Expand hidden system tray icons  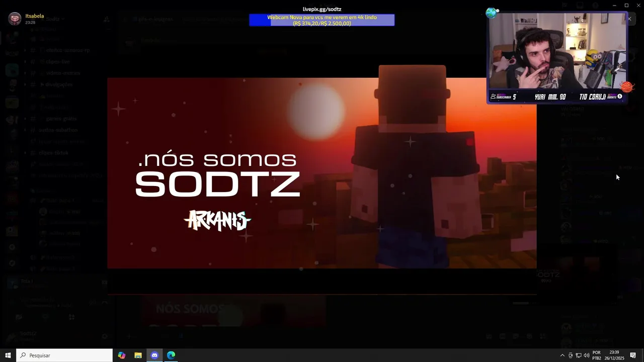(562, 355)
